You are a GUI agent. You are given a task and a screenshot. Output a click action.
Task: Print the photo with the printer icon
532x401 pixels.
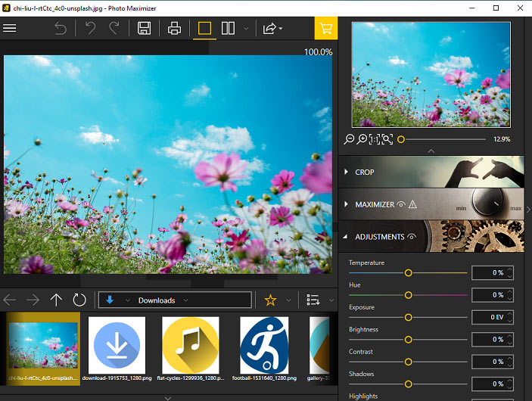tap(174, 28)
